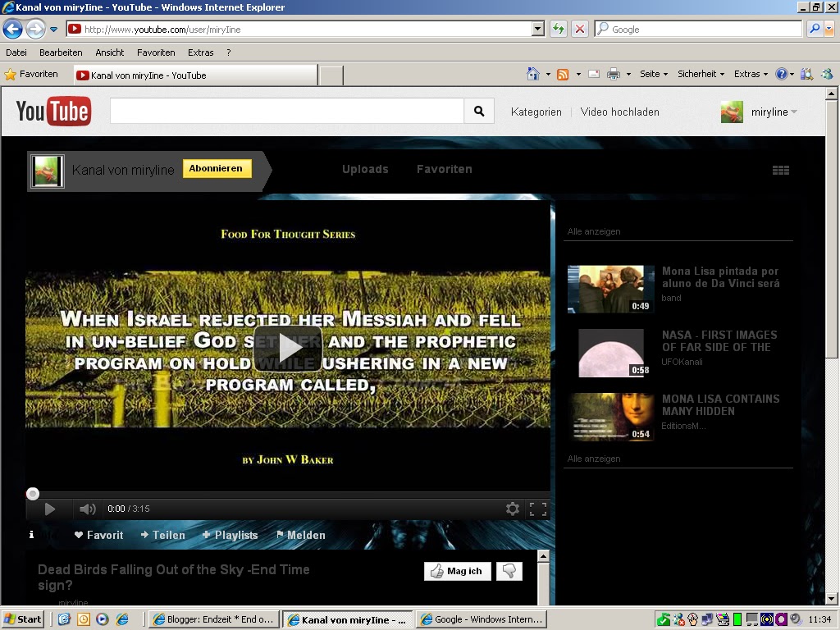Click the video progress scrubber handle
The image size is (840, 630).
coord(33,494)
